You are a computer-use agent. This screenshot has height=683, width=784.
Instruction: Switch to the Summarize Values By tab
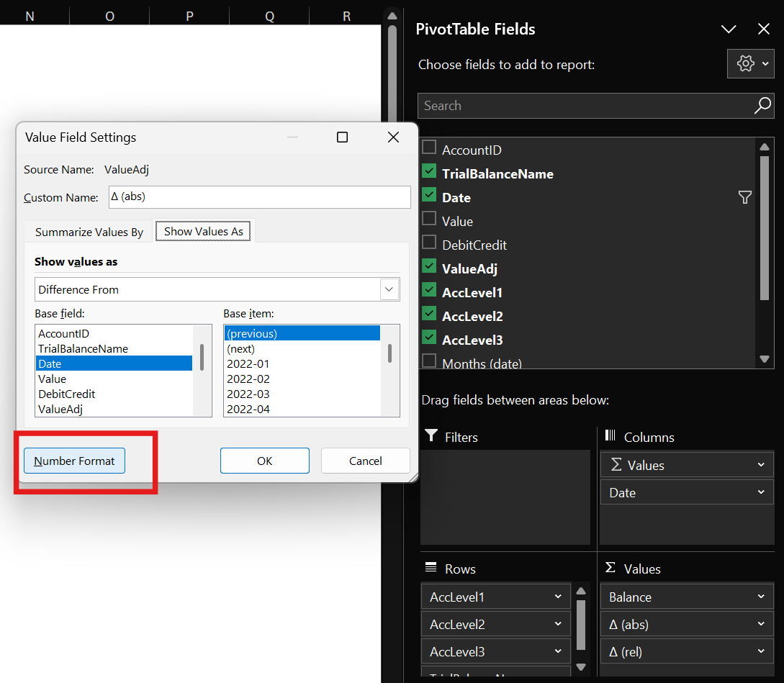tap(89, 232)
